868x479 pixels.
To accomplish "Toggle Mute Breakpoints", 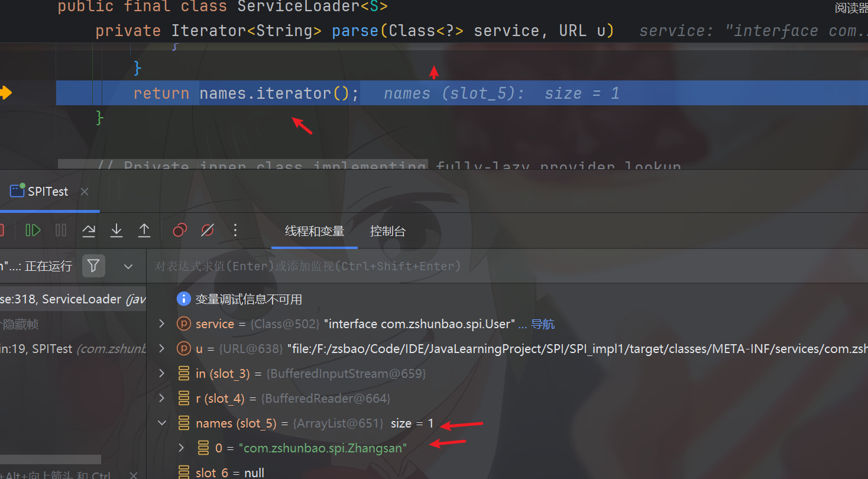I will 208,231.
